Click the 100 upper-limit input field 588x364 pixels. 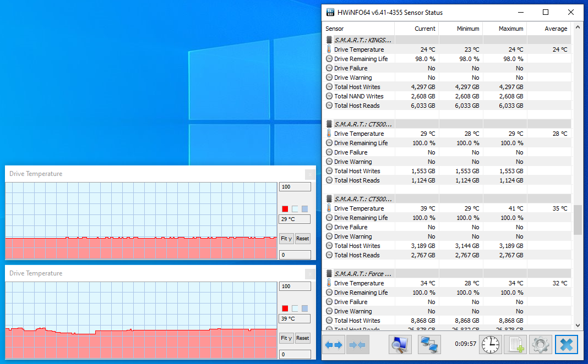point(295,186)
